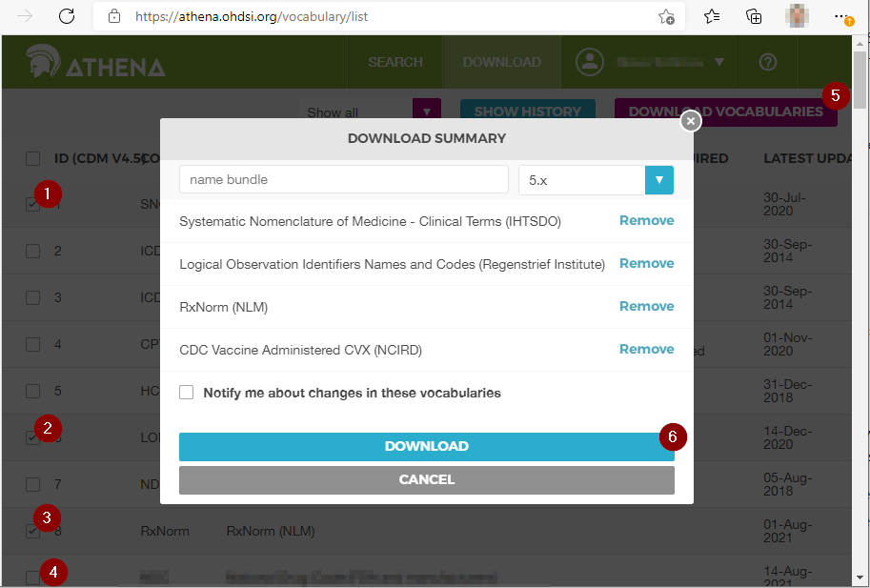Click the LATEST UPDATE column header
The image size is (870, 588).
(x=807, y=158)
